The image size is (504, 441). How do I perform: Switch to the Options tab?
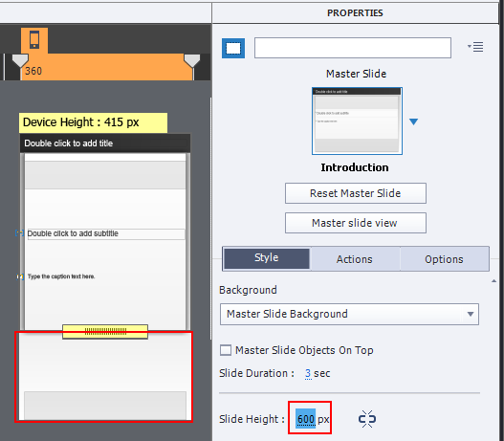click(x=444, y=259)
